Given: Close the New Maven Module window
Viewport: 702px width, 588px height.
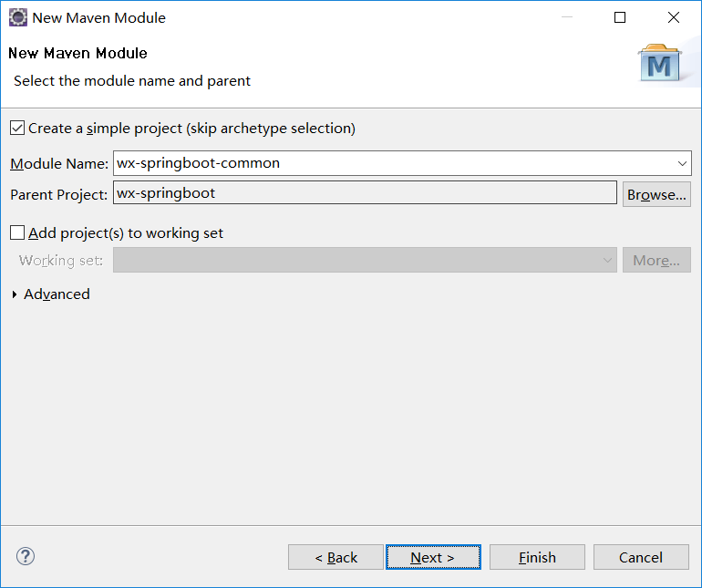Looking at the screenshot, I should (674, 17).
